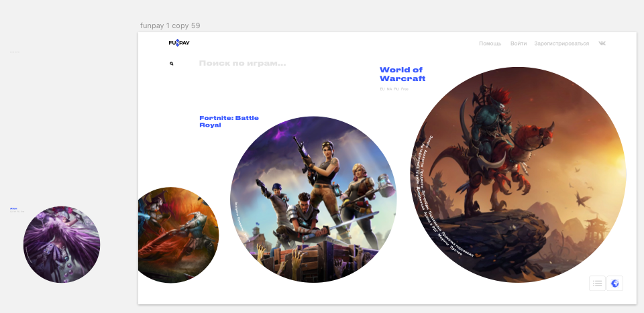This screenshot has height=313, width=644.
Task: Click the partially cut-off battle scene circle
Action: pos(178,235)
